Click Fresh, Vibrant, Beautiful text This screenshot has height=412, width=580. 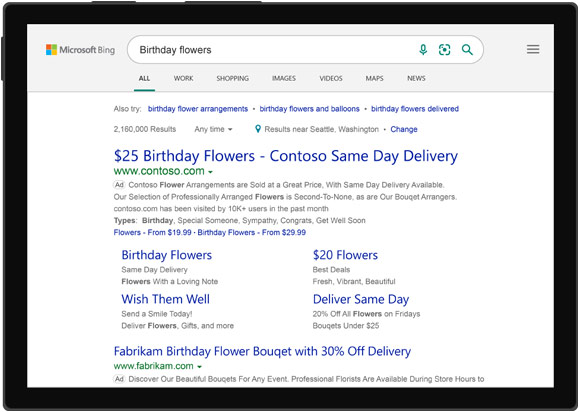[x=354, y=281]
